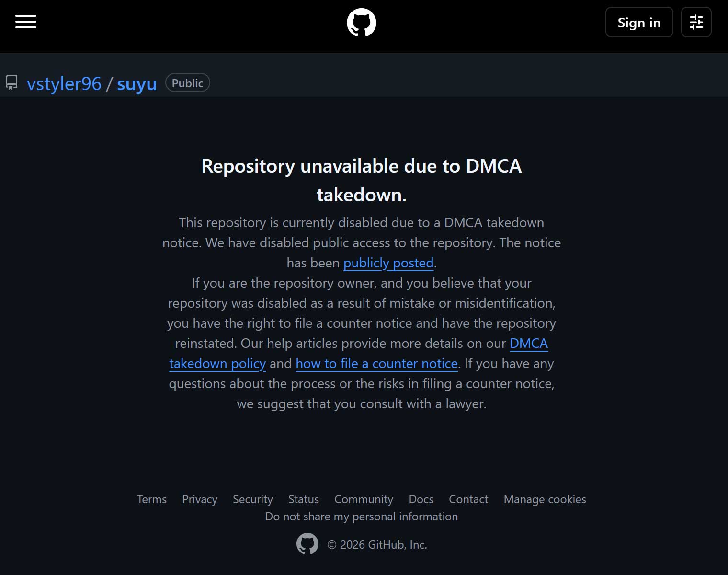Open the Docs footer link
The width and height of the screenshot is (728, 575).
(x=421, y=499)
